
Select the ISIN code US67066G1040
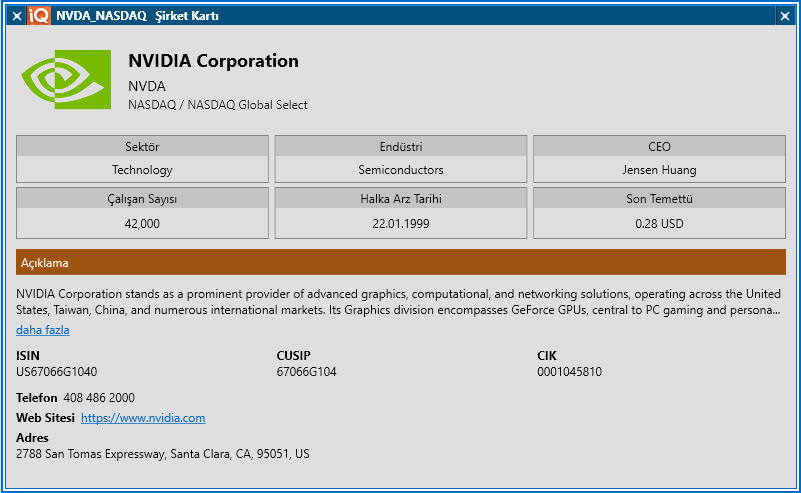coord(57,372)
